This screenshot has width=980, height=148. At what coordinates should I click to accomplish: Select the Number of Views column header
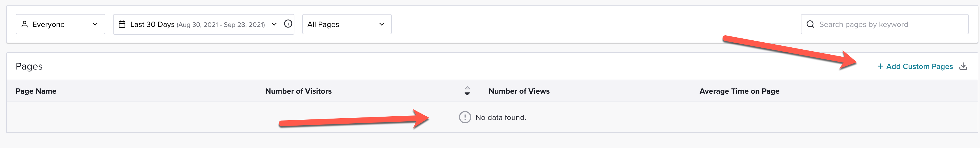click(x=519, y=91)
